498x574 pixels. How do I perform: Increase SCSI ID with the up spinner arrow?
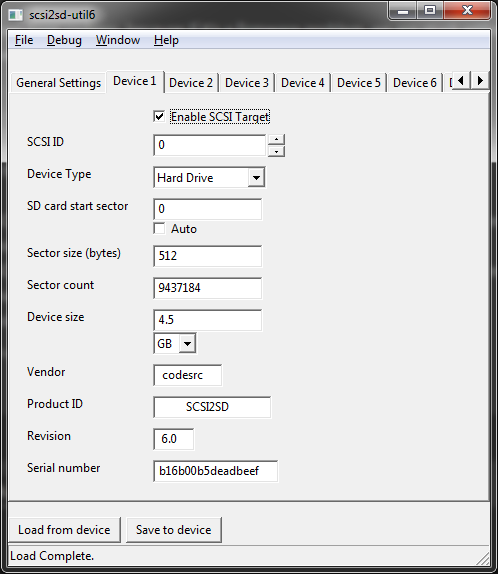click(x=276, y=140)
